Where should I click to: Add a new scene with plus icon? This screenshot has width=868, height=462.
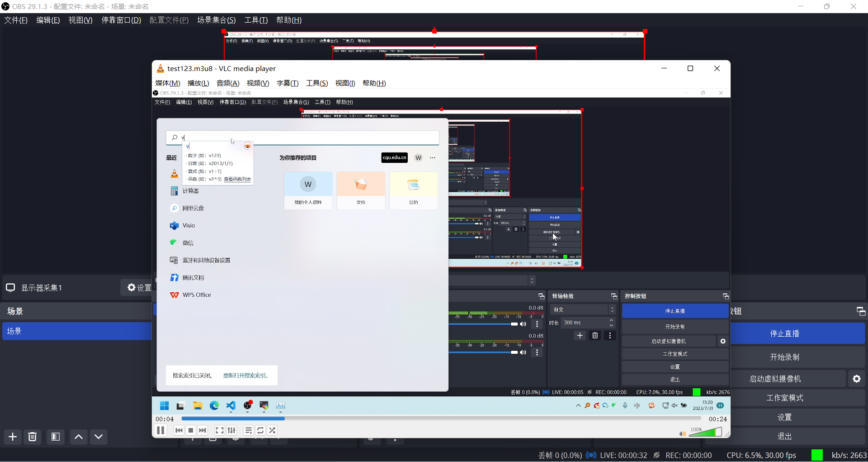pyautogui.click(x=13, y=437)
